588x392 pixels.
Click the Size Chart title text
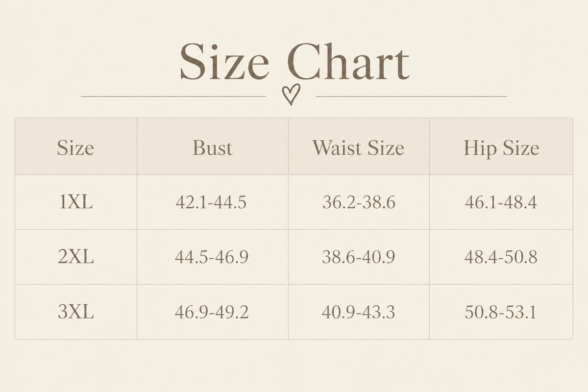[294, 61]
